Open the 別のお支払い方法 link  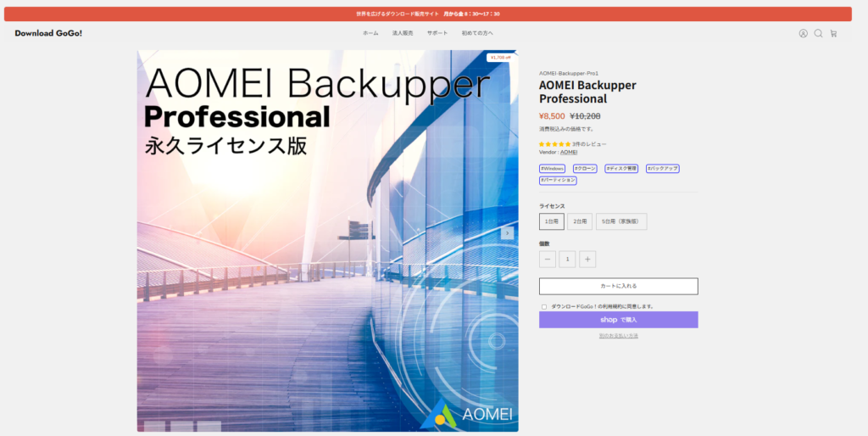[618, 336]
